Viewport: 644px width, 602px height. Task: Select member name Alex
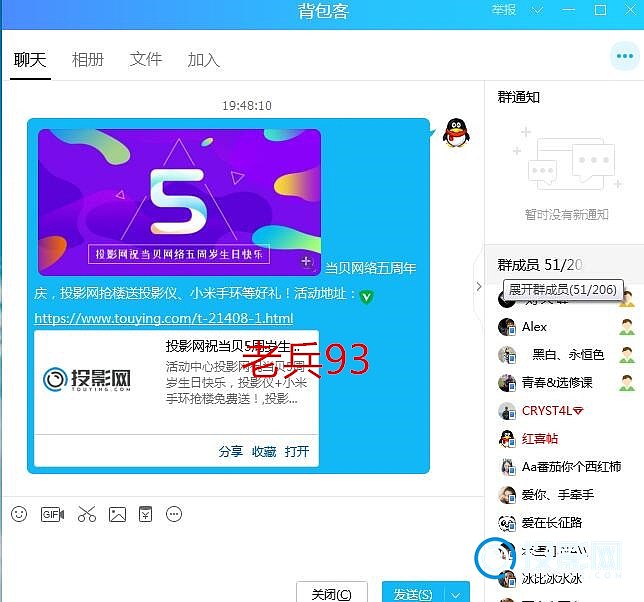[534, 327]
